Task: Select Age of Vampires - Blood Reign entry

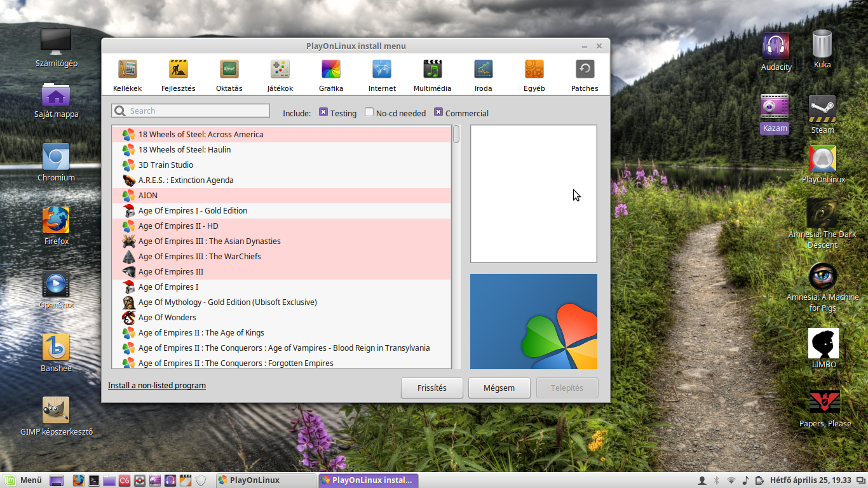Action: [281, 348]
